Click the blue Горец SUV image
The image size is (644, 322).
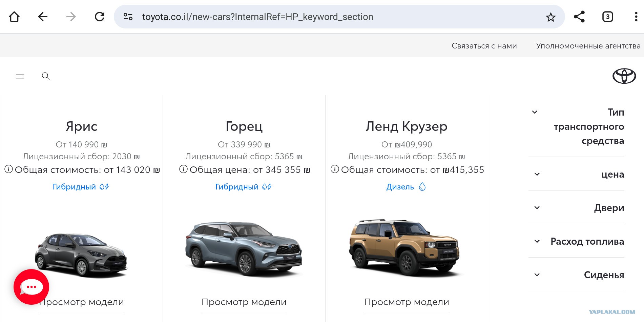(244, 250)
